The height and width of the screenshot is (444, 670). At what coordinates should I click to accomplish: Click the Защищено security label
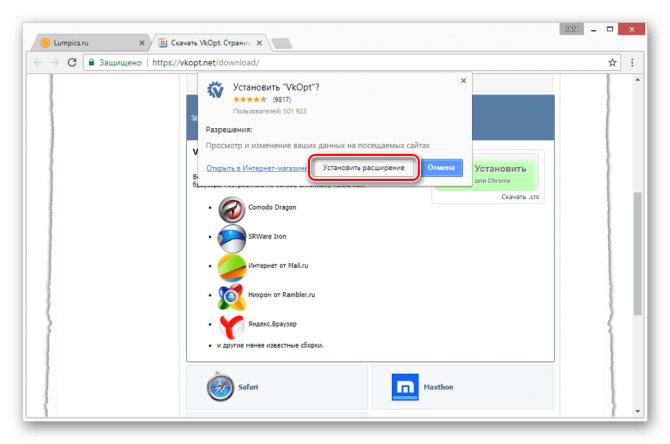tap(120, 63)
